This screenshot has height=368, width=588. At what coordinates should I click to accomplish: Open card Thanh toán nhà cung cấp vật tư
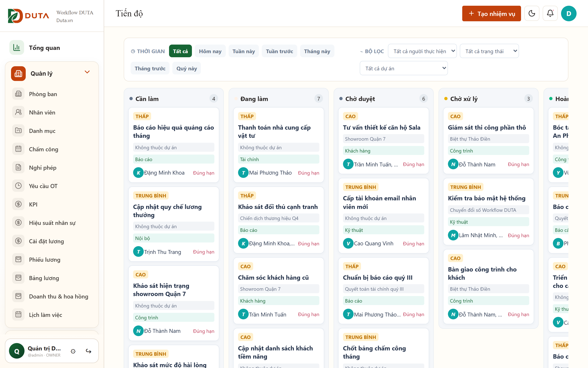coord(279,145)
